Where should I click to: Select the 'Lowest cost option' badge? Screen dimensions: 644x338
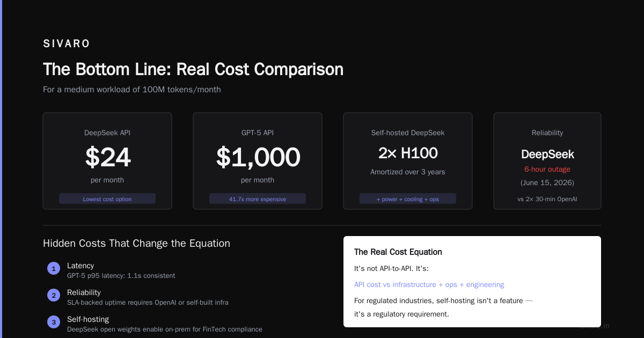pos(107,199)
